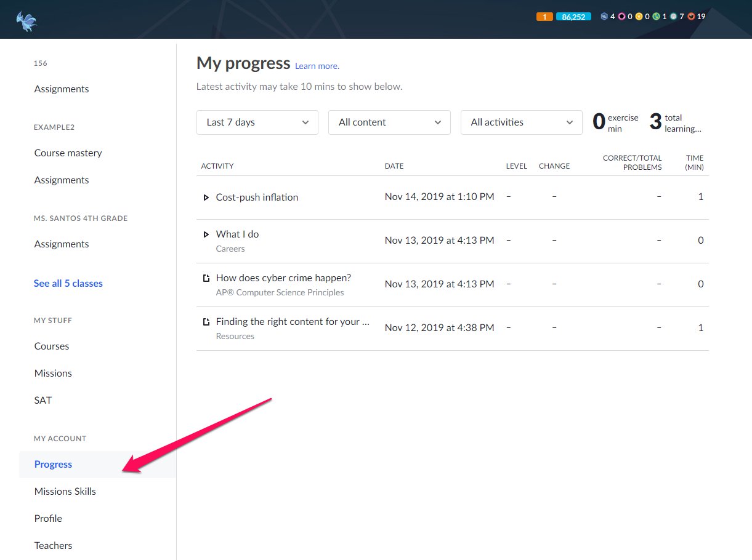Viewport: 752px width, 560px height.
Task: Click the Moon badge icon
Action: coord(673,17)
